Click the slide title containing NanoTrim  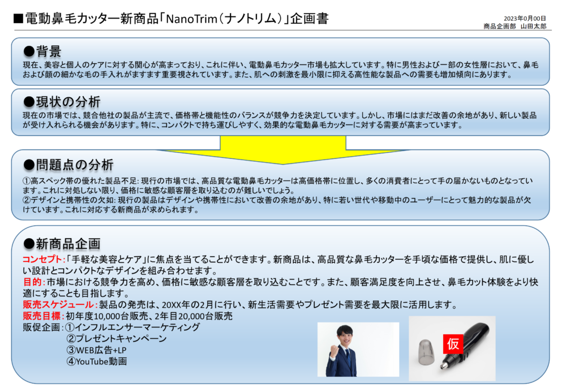[170, 18]
